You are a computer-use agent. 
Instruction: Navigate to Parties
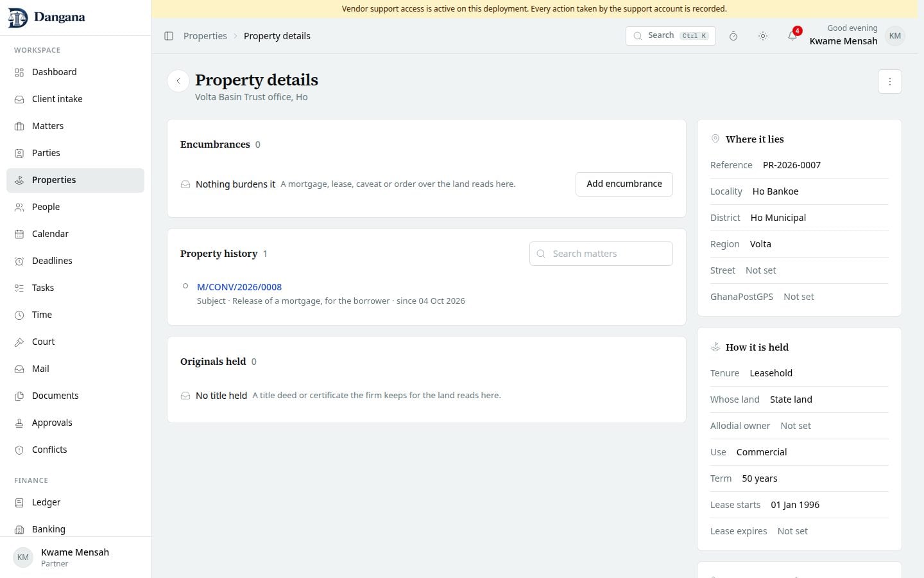pos(75,153)
